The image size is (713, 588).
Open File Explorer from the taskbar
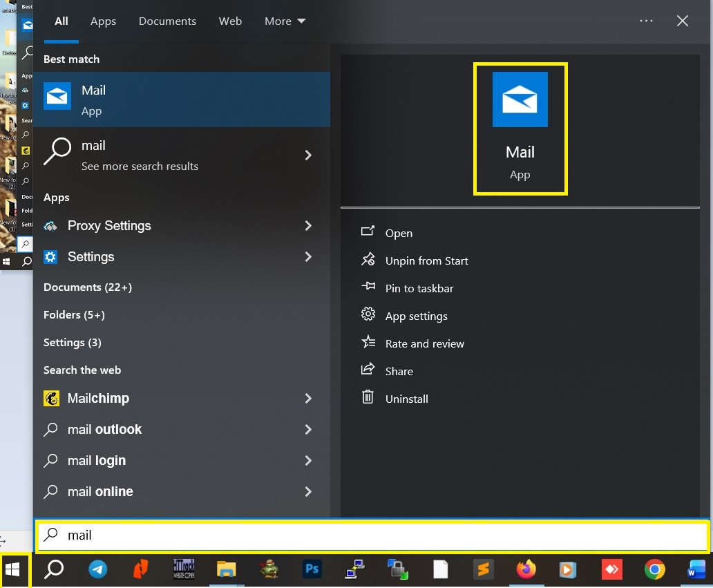pyautogui.click(x=227, y=569)
